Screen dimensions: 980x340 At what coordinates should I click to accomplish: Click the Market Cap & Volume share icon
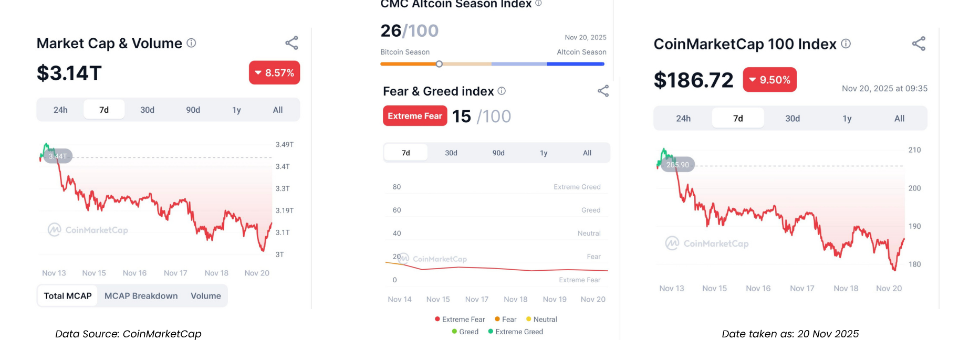291,43
